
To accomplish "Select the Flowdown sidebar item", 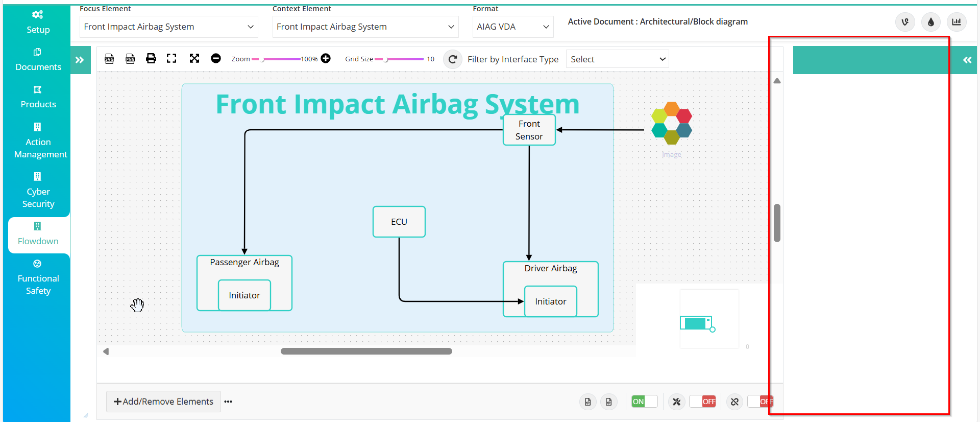I will tap(38, 234).
